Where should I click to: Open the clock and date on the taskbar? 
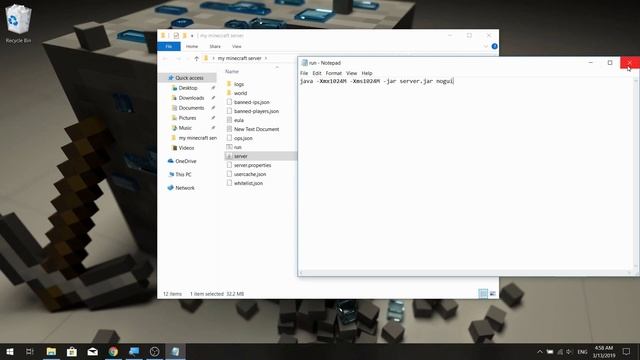[x=604, y=351]
